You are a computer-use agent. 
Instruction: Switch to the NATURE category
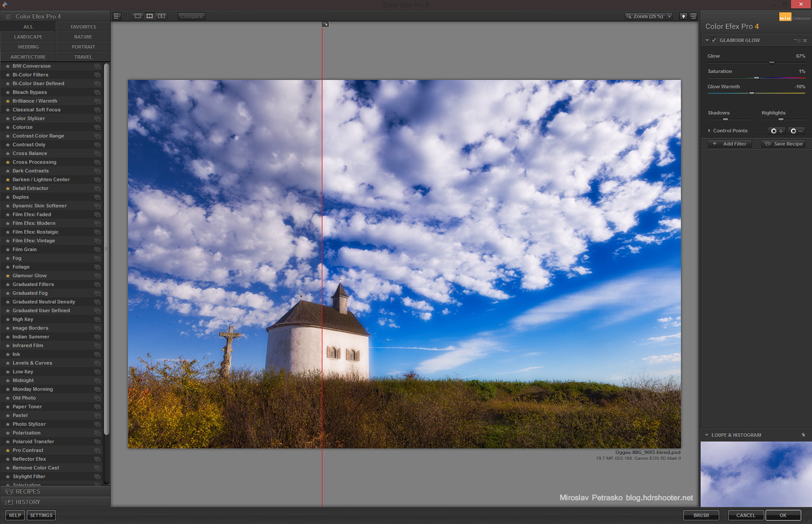(83, 37)
